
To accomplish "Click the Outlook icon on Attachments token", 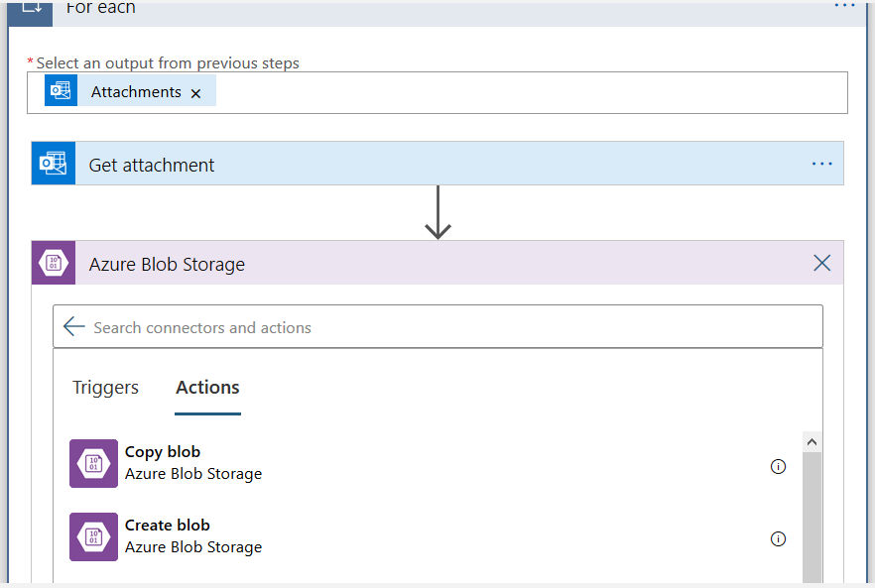I will [62, 91].
